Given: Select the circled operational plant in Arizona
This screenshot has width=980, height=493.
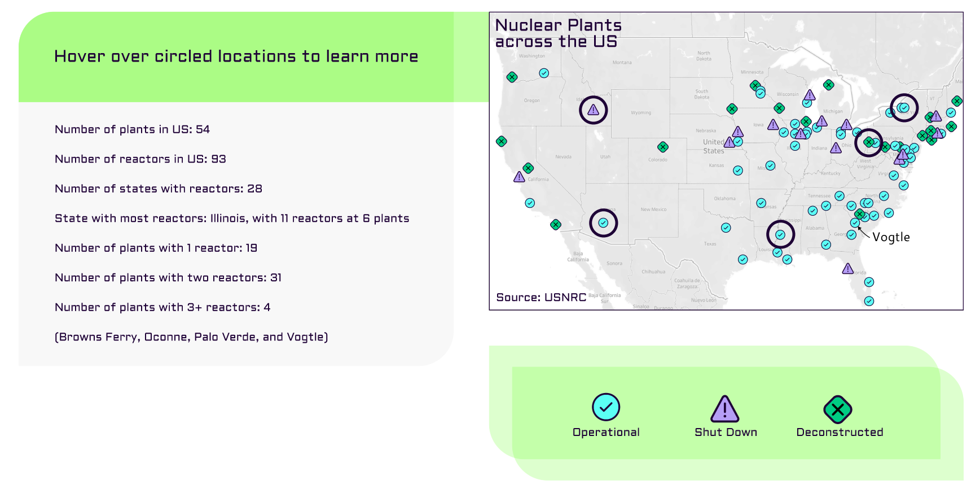Looking at the screenshot, I should point(603,222).
